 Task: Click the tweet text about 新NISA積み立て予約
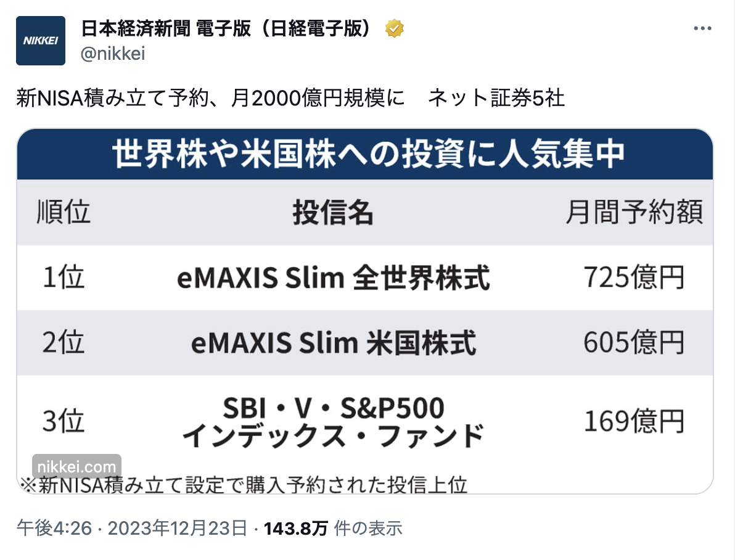tap(290, 98)
